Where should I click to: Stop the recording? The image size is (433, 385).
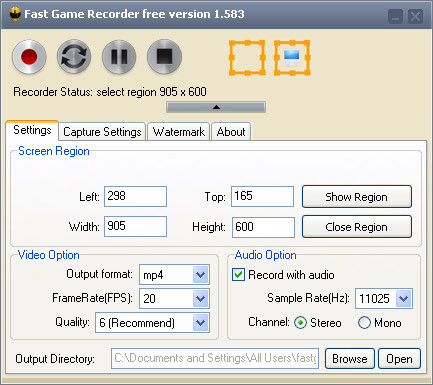click(164, 56)
